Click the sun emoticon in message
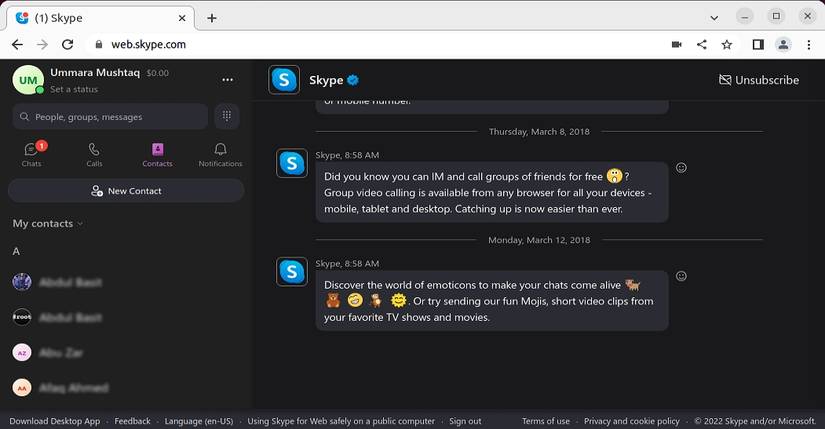The image size is (825, 429). [x=399, y=301]
